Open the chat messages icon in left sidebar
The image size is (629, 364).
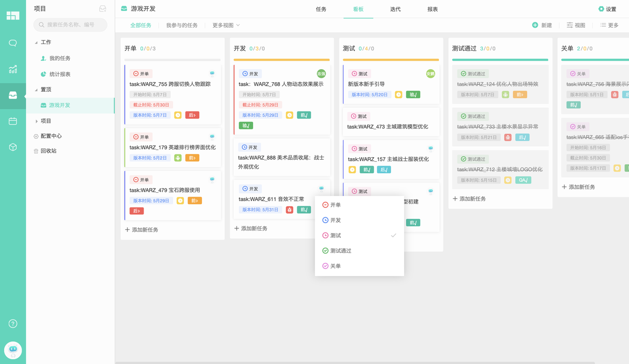tap(13, 43)
